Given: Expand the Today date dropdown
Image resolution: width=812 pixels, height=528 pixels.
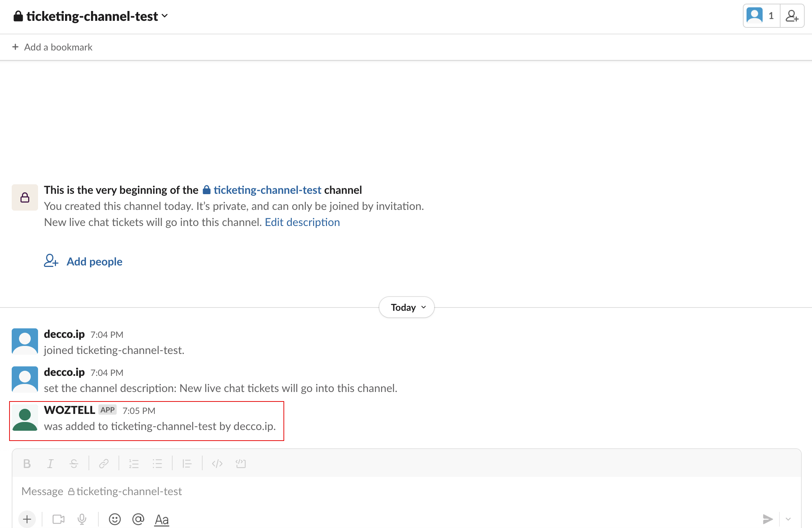Looking at the screenshot, I should click(407, 307).
